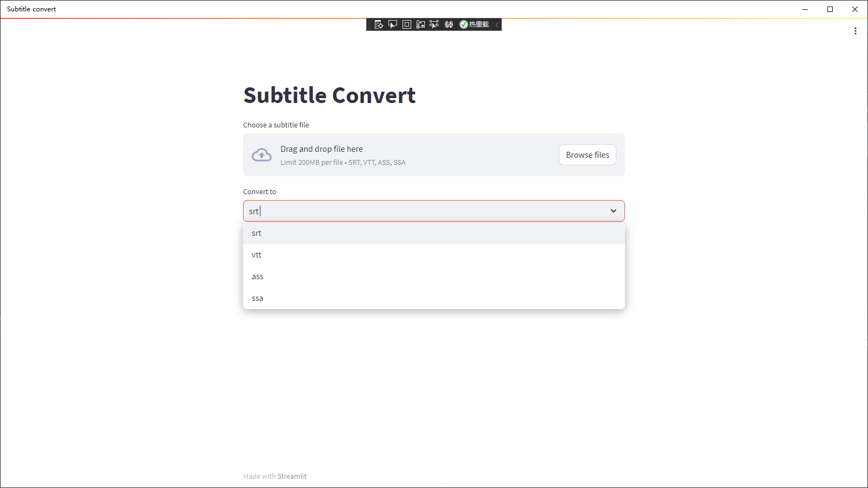
Task: Click the Track Focused Element icon
Action: (x=420, y=24)
